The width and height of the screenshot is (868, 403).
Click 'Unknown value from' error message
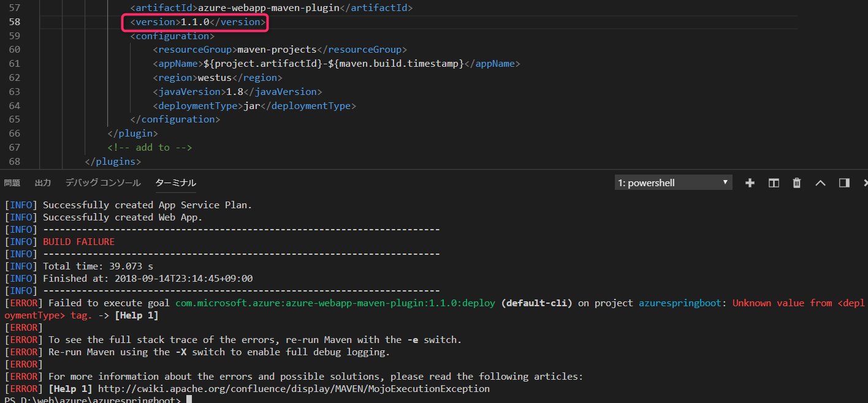coord(782,303)
